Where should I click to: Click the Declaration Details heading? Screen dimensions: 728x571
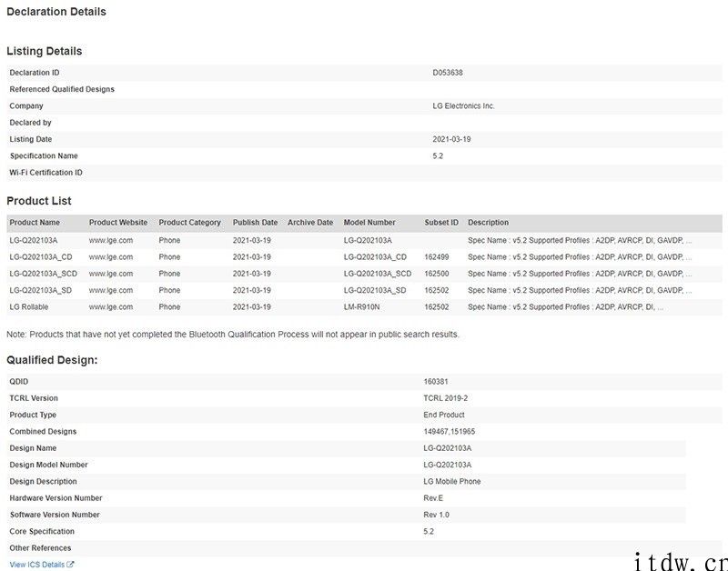56,12
